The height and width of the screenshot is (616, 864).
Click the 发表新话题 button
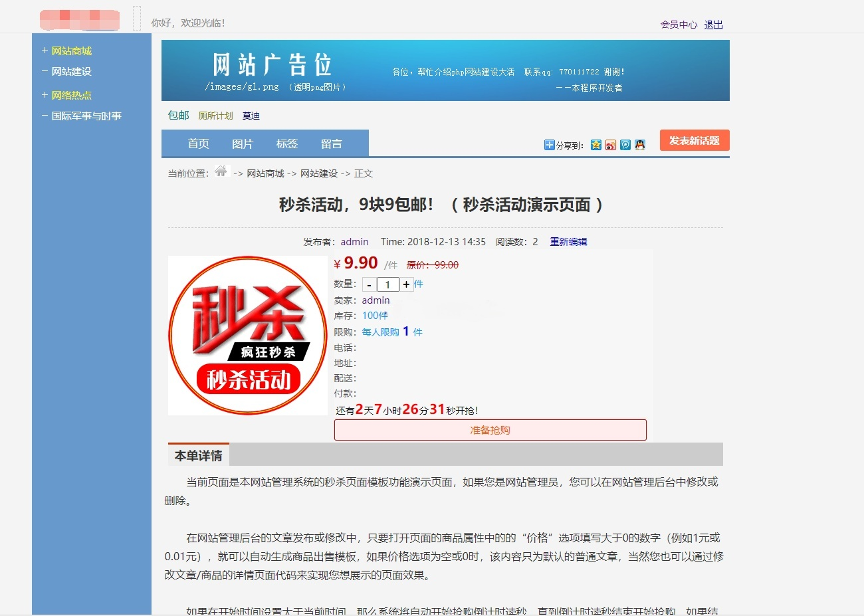694,140
